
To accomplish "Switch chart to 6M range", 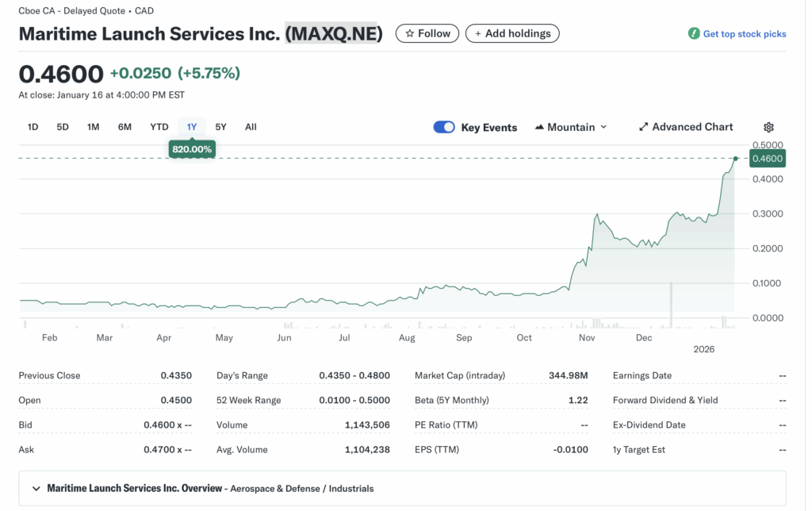I will click(x=124, y=127).
